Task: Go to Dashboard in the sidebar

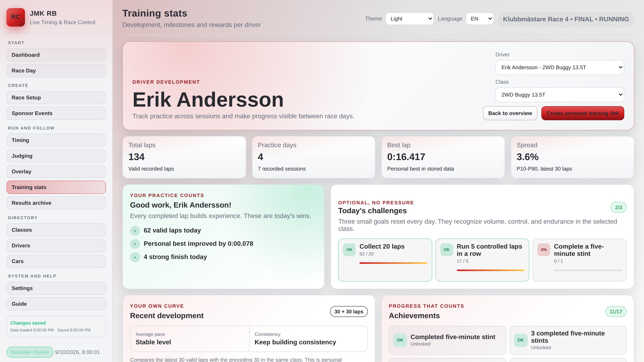Action: click(56, 55)
